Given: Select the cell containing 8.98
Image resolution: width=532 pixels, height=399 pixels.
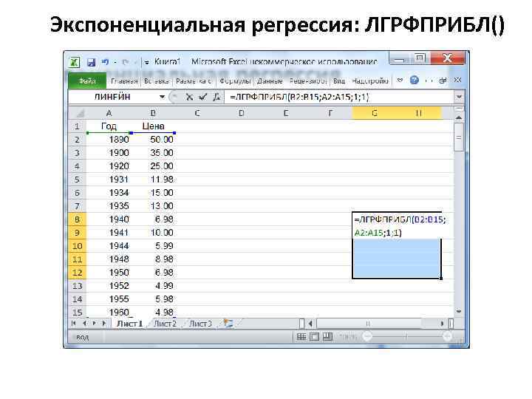Looking at the screenshot, I should [x=153, y=259].
